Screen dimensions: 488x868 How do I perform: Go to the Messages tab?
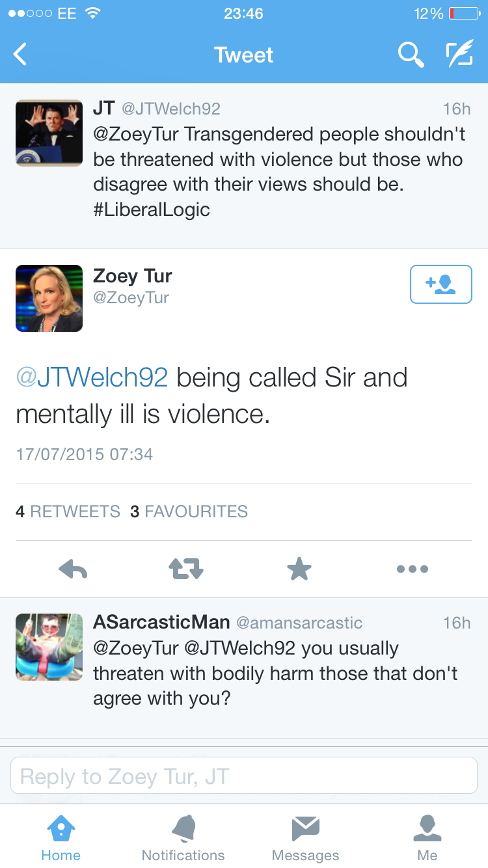click(305, 838)
